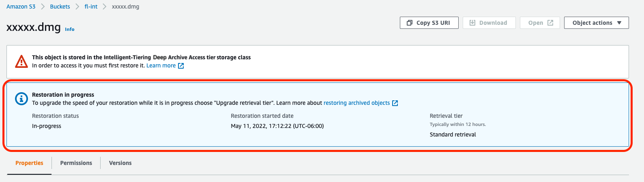
Task: Click the red warning triangle icon
Action: pyautogui.click(x=21, y=61)
